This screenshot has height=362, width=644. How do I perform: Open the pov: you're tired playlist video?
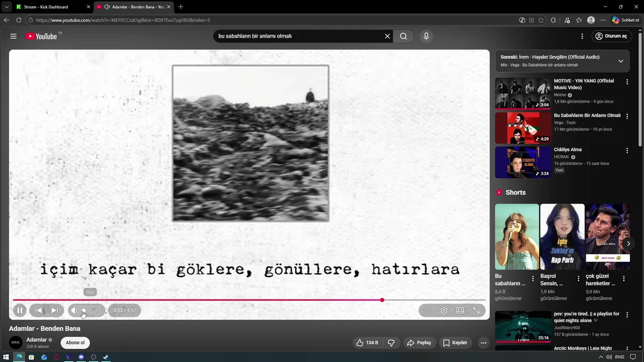(x=523, y=326)
